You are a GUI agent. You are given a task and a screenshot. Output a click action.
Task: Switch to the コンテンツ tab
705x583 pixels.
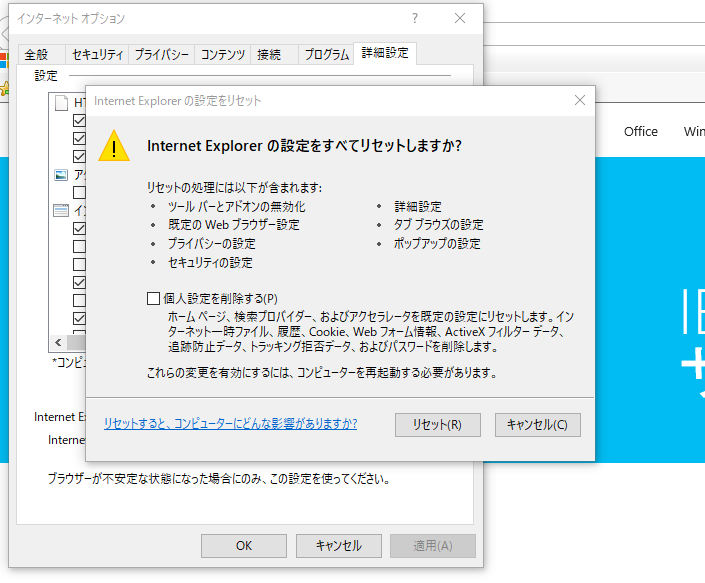(223, 55)
